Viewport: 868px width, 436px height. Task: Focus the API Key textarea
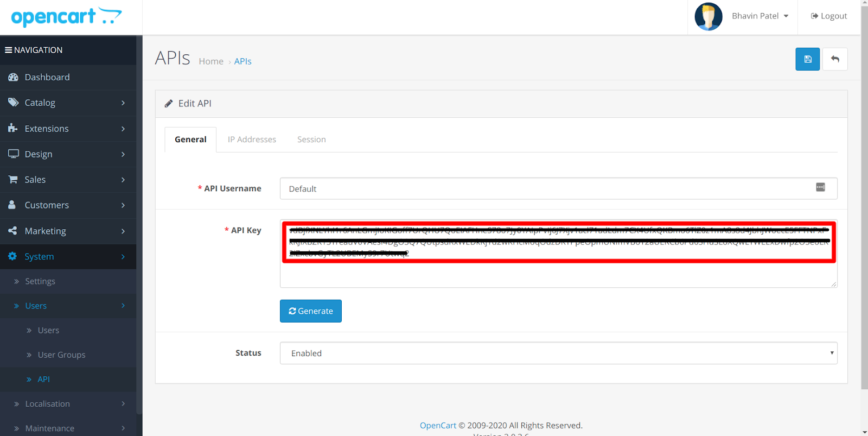[x=558, y=254]
